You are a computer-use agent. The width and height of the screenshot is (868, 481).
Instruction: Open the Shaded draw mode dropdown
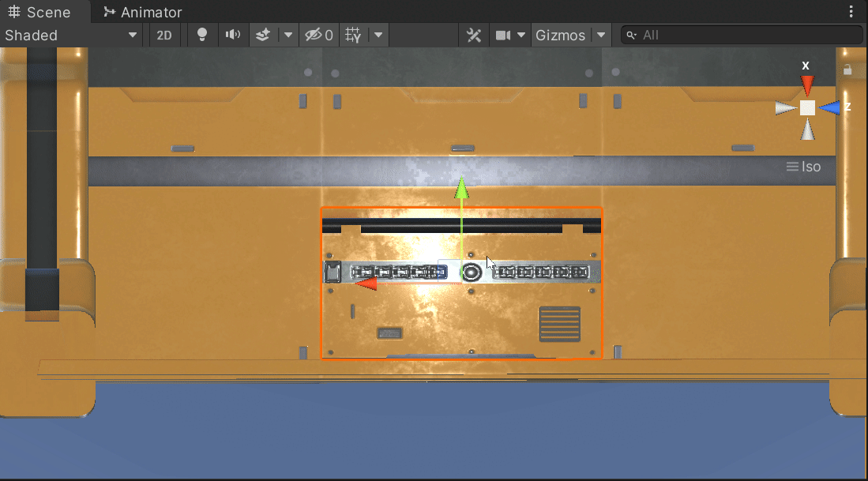coord(71,36)
